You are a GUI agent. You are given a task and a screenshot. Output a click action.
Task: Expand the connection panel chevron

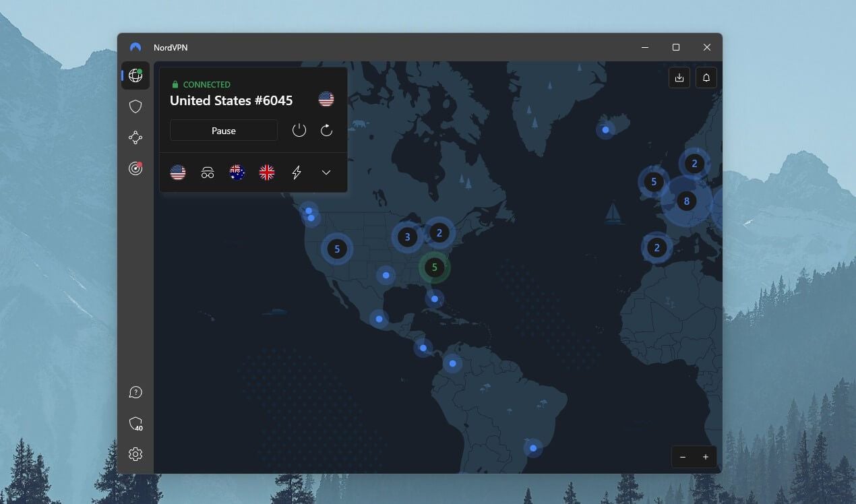[x=326, y=172]
